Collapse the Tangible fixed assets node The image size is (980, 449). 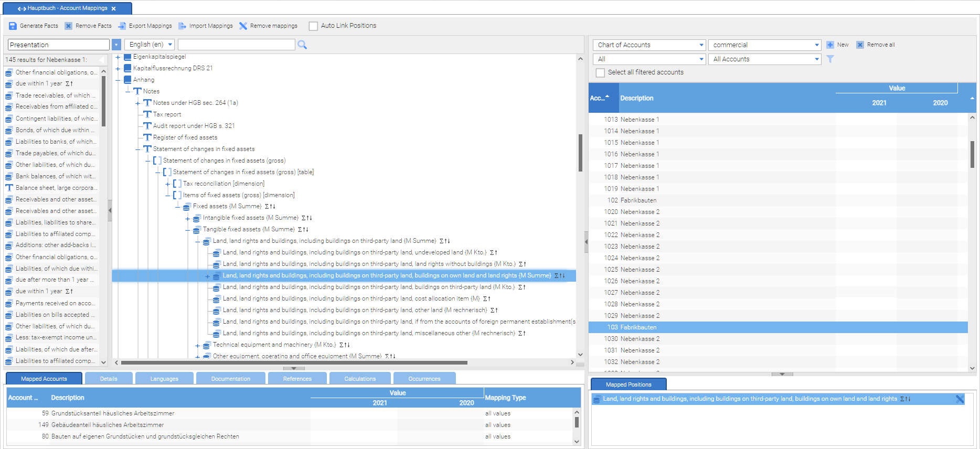[x=187, y=230]
